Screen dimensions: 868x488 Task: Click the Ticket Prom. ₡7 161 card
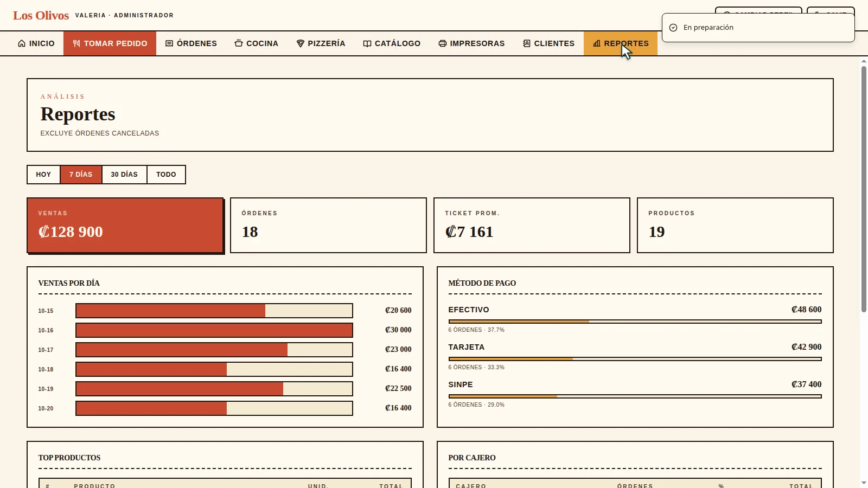pos(532,225)
